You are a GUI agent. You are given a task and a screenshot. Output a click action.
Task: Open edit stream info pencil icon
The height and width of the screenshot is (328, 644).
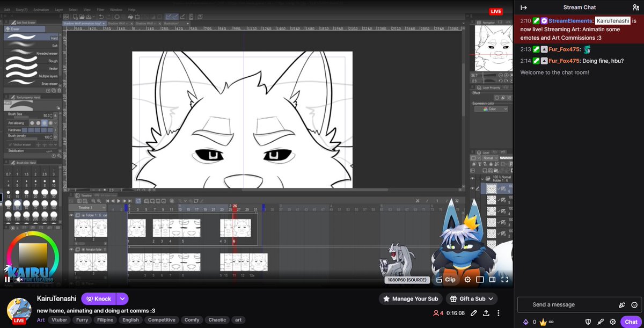[x=474, y=313]
